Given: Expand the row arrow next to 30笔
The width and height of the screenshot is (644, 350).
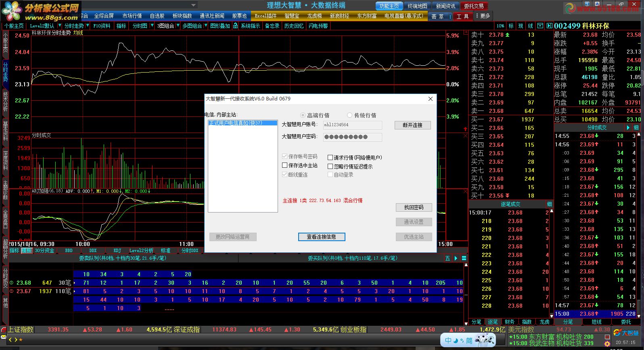Looking at the screenshot, I should (x=75, y=283).
